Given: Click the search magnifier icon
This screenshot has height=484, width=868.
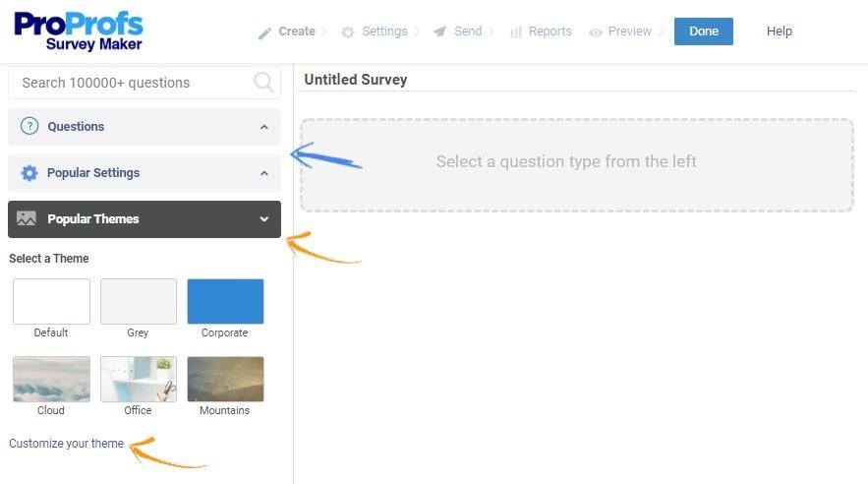Looking at the screenshot, I should tap(263, 83).
